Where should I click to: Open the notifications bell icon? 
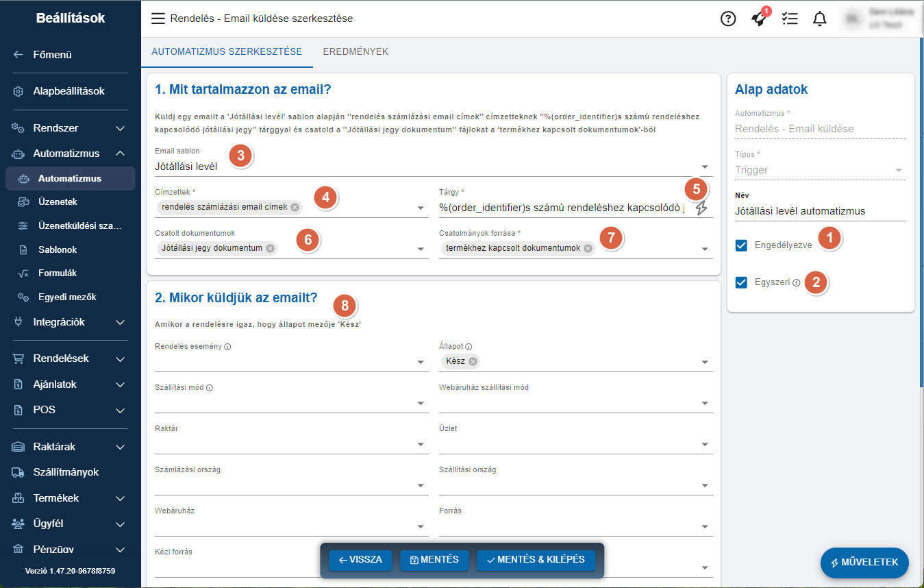pyautogui.click(x=820, y=19)
